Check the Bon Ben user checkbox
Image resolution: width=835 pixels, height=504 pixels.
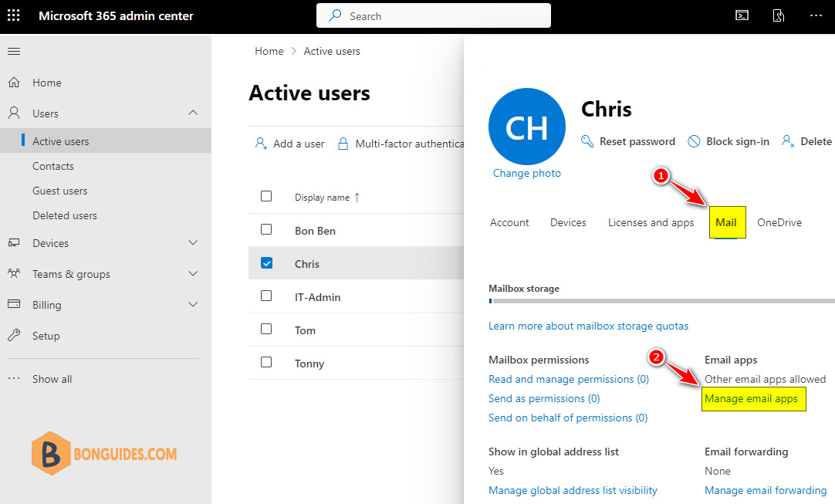pyautogui.click(x=266, y=230)
